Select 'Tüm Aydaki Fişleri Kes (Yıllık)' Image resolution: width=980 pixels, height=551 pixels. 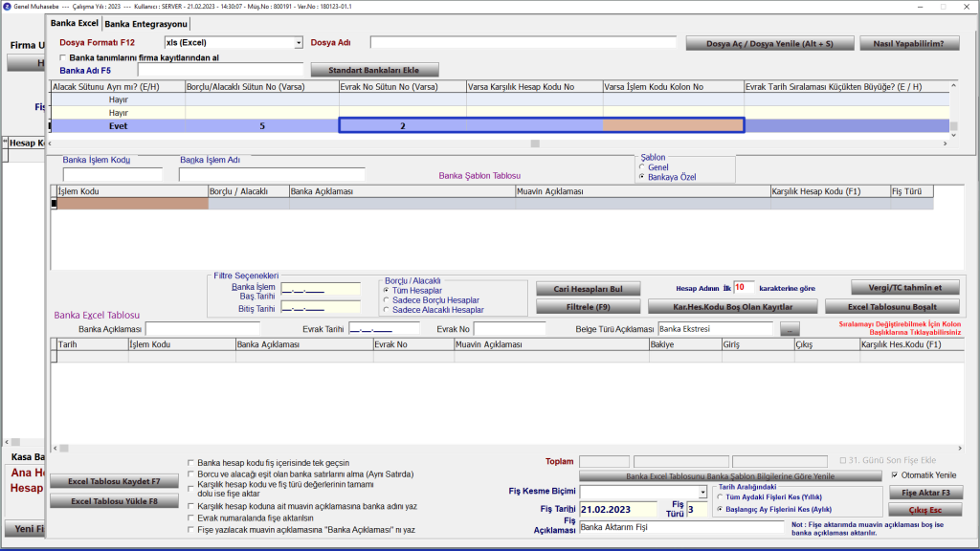coord(720,497)
